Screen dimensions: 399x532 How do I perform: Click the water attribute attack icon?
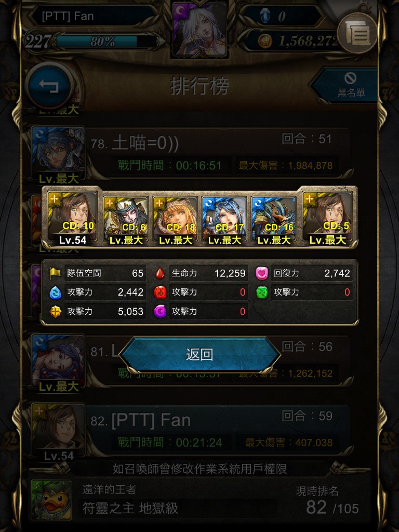pos(55,292)
